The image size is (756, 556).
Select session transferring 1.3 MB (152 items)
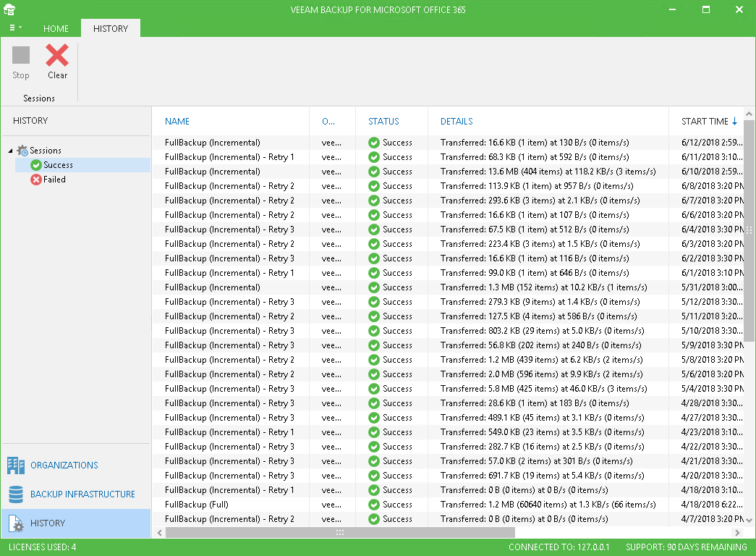(x=448, y=287)
